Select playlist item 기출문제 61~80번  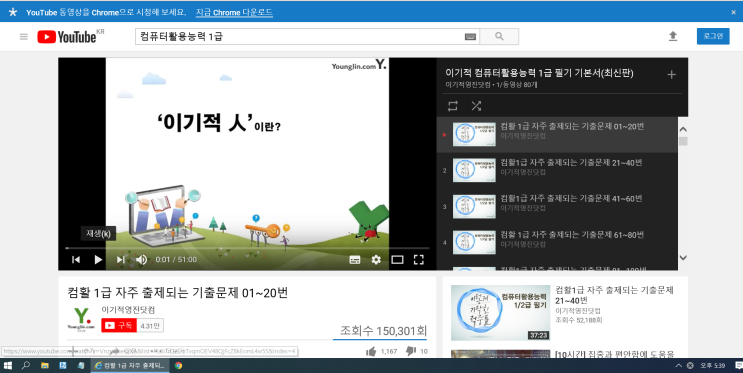click(x=557, y=243)
